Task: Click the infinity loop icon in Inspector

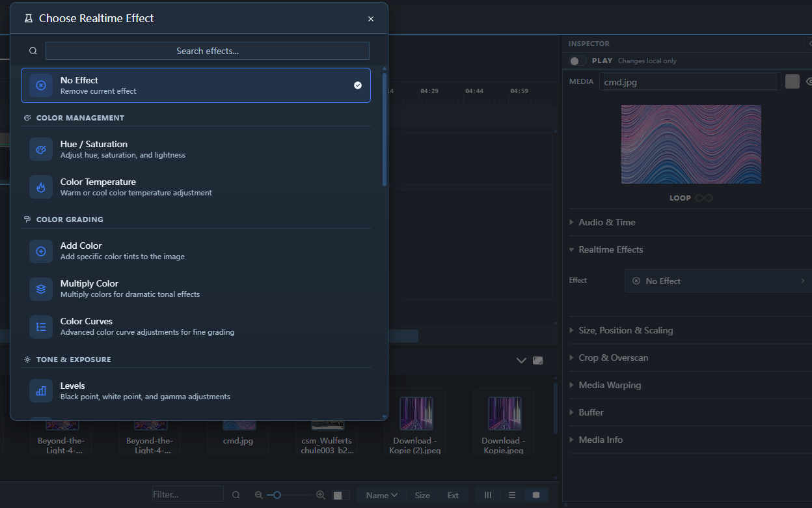Action: [x=704, y=198]
